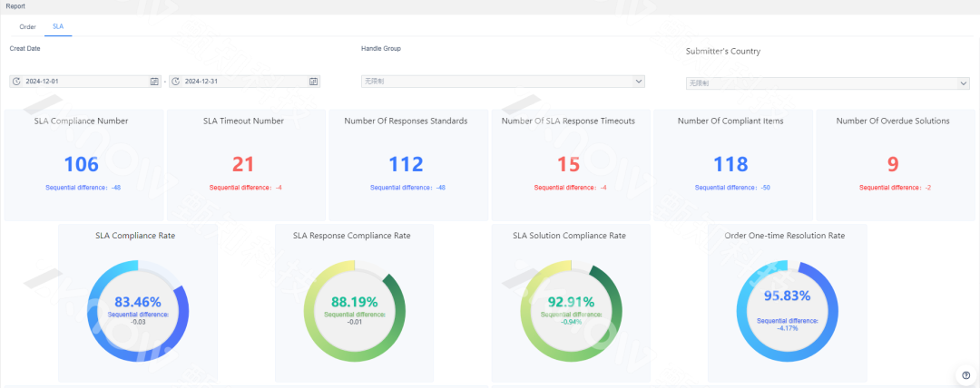Screen dimensions: 980x388
Task: Expand the Submitter's Country dropdown arrow
Action: click(963, 83)
